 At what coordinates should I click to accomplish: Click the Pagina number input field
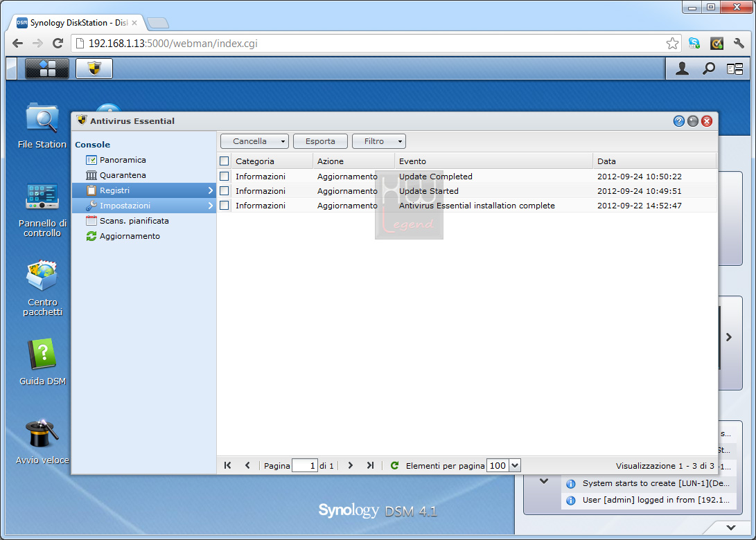coord(305,465)
